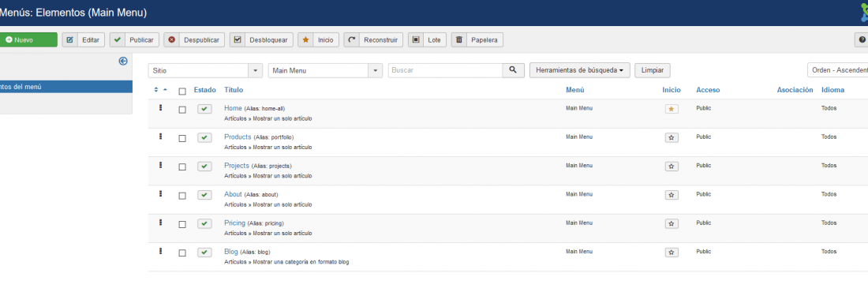
Task: Click the drag handle for Projects row
Action: 160,165
